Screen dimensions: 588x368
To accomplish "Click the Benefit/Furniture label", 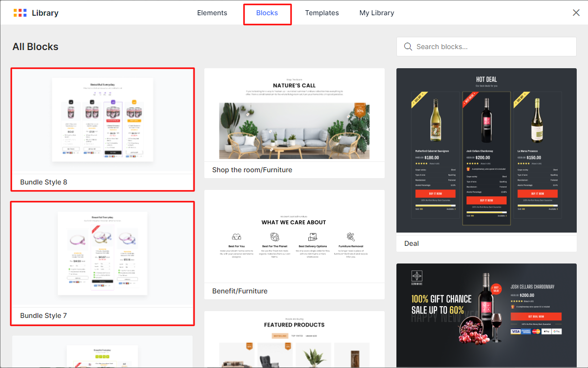I will [240, 291].
